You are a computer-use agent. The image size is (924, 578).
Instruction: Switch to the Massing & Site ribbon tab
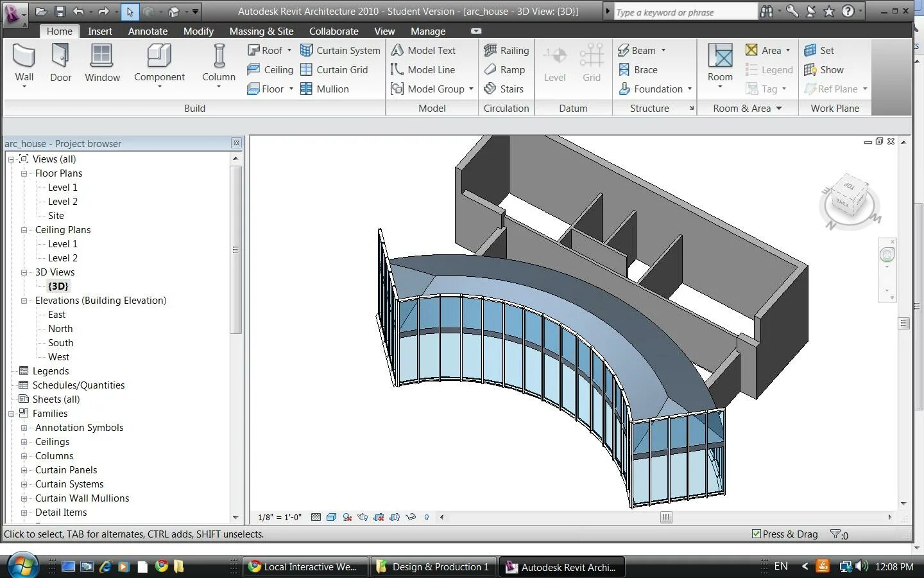coord(262,31)
